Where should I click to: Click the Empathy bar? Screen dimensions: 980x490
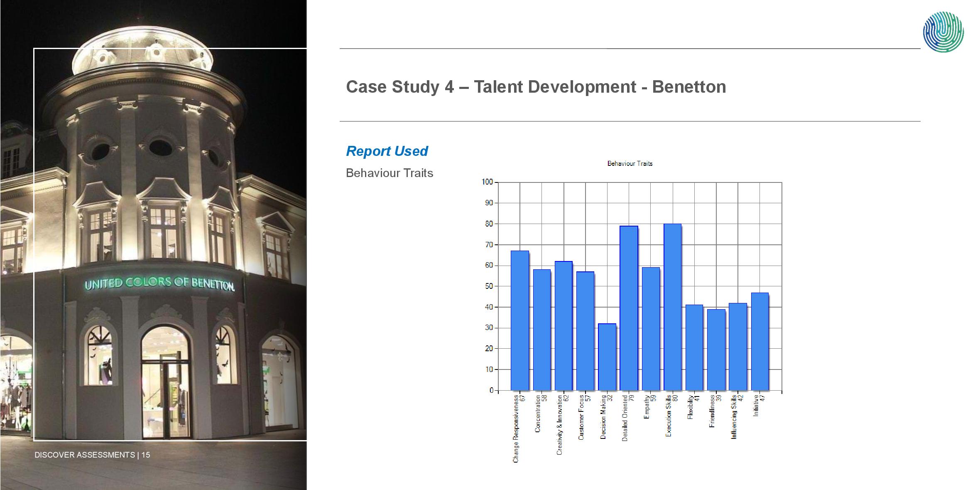(651, 328)
